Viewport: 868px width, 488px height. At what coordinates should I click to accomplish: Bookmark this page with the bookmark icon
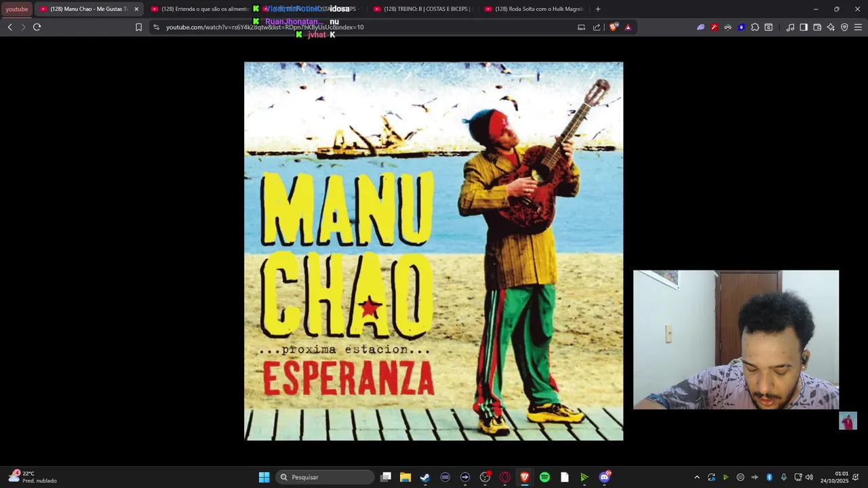click(x=138, y=27)
